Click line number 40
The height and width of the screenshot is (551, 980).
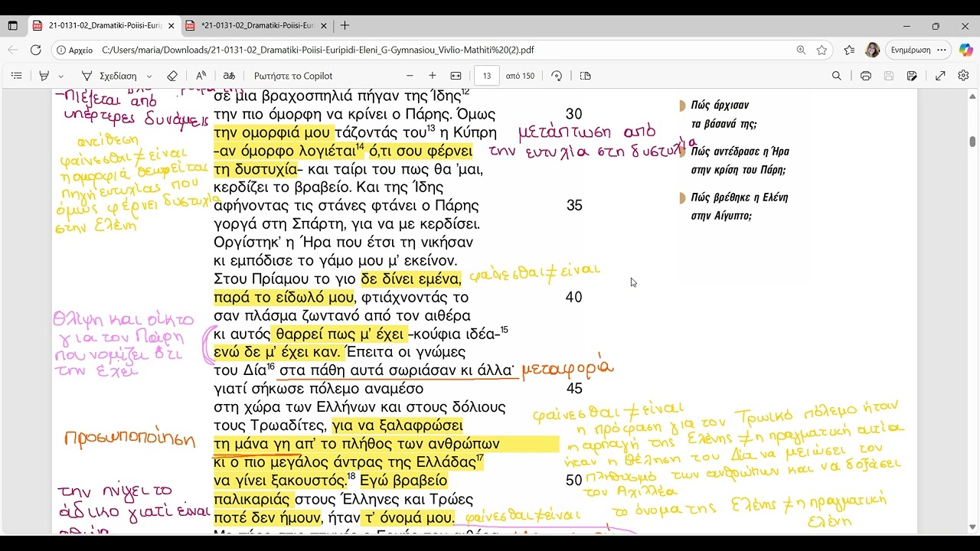pyautogui.click(x=573, y=297)
